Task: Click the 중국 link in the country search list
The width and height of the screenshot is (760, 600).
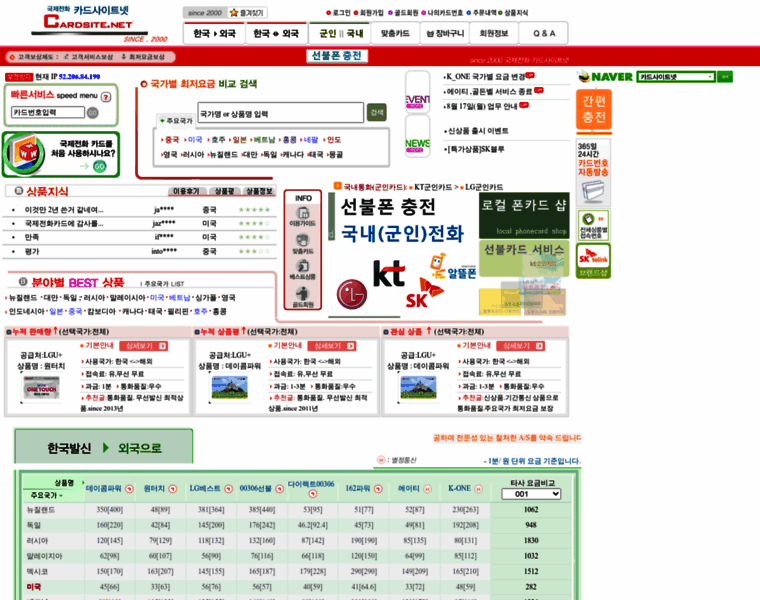Action: pyautogui.click(x=172, y=140)
